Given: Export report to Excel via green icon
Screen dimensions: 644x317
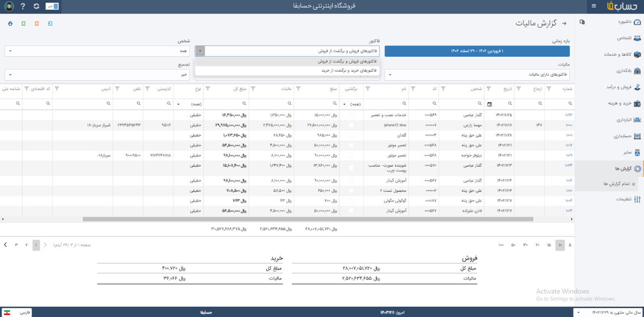Looking at the screenshot, I should pos(23,23).
